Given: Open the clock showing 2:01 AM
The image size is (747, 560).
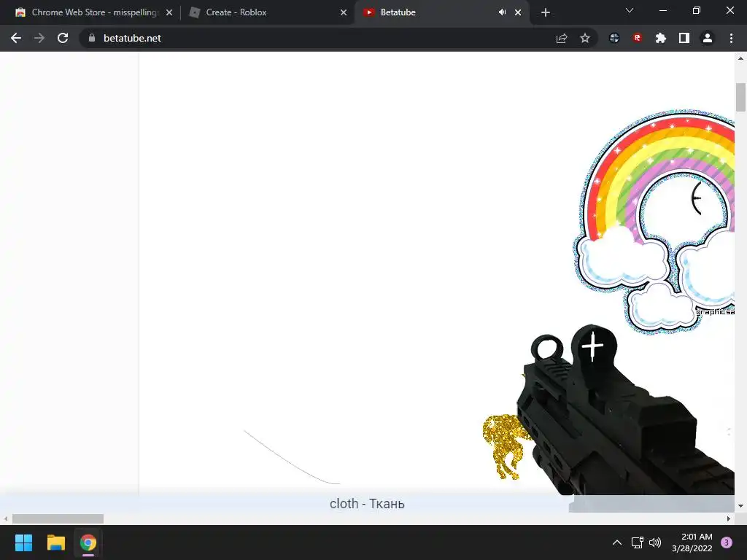Looking at the screenshot, I should pos(692,542).
